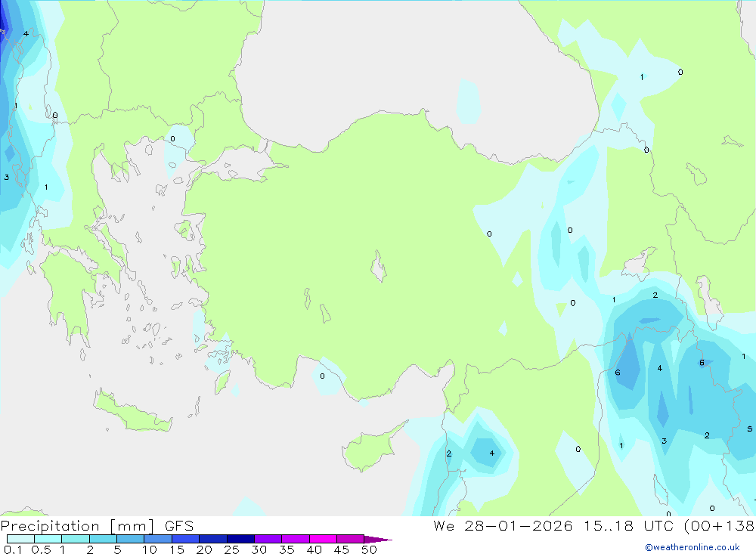
Task: Click the value "0" south of Turkey's coast
Action: (x=322, y=376)
